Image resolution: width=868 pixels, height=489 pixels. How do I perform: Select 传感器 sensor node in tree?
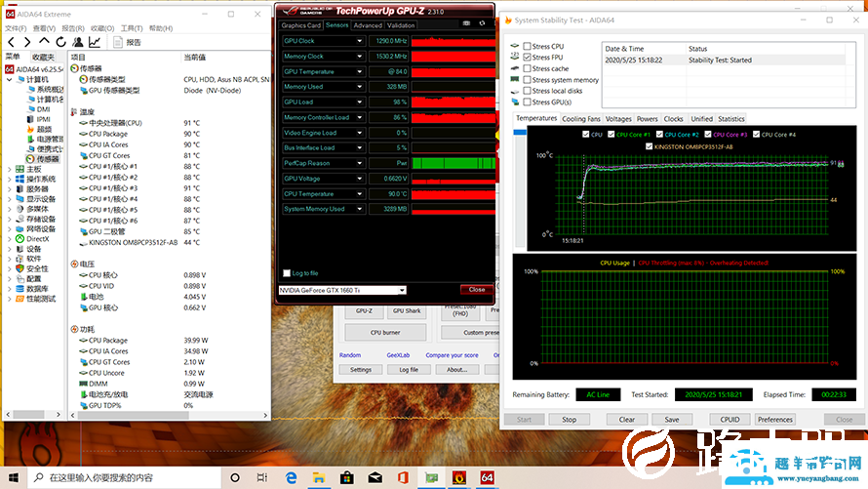point(48,159)
